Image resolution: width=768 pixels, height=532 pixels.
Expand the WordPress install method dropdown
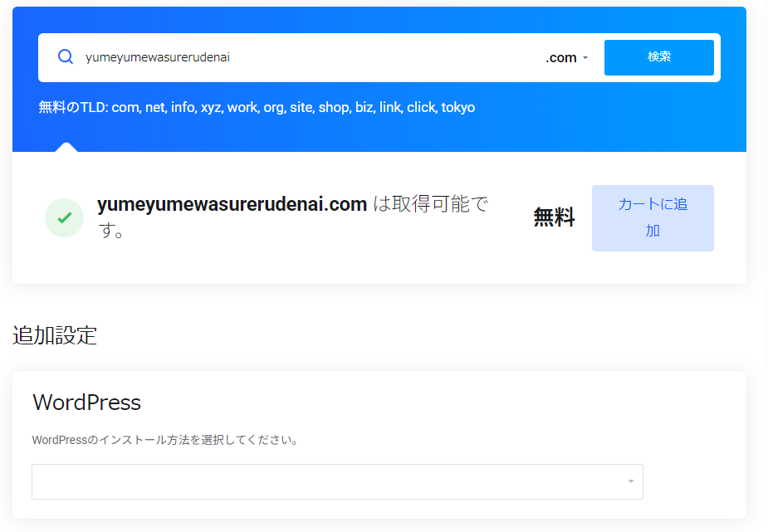pyautogui.click(x=337, y=482)
